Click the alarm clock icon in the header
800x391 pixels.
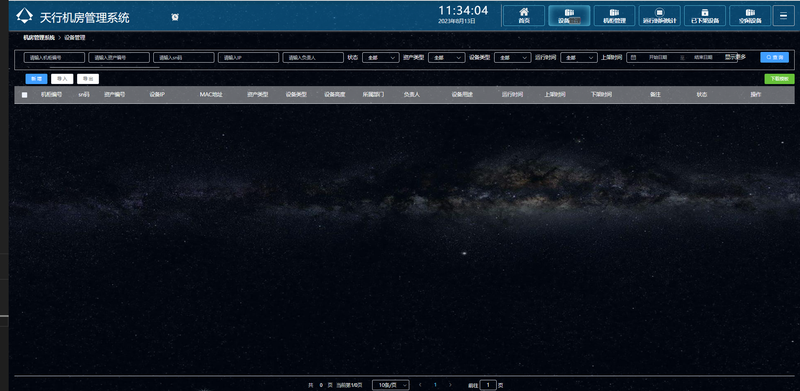click(x=175, y=17)
